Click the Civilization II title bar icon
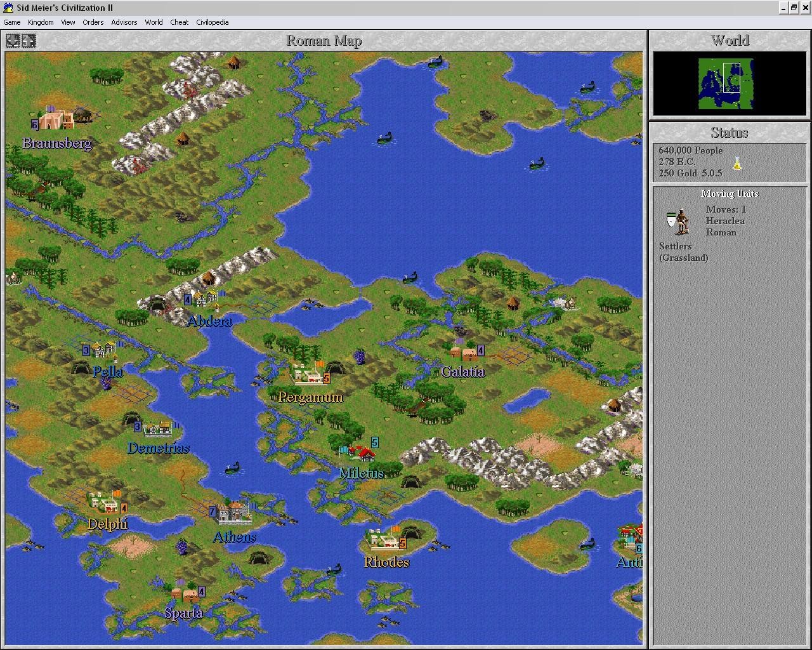This screenshot has height=650, width=812. [8, 8]
